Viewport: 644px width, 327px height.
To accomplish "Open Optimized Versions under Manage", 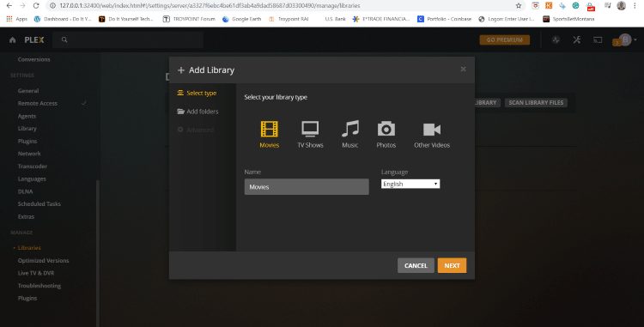I will (x=43, y=261).
